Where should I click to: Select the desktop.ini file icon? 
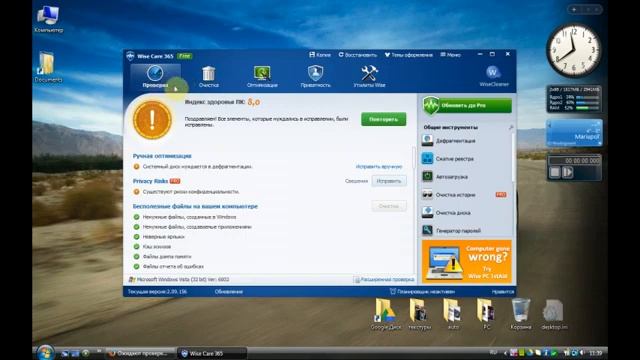tap(554, 314)
